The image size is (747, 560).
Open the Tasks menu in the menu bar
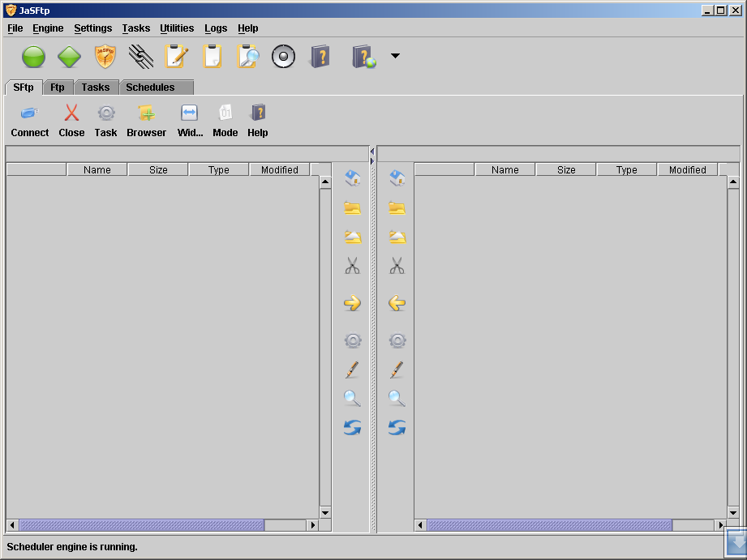[x=135, y=28]
